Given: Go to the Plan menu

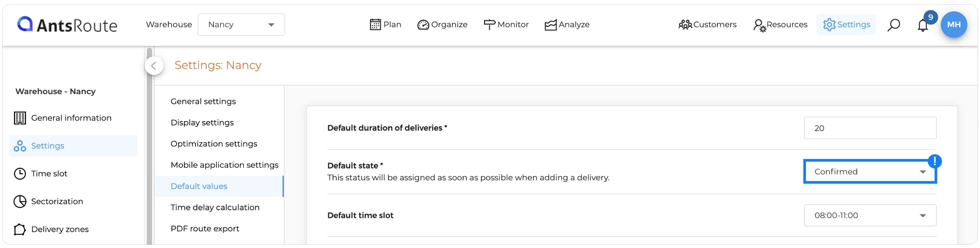Looking at the screenshot, I should (385, 25).
